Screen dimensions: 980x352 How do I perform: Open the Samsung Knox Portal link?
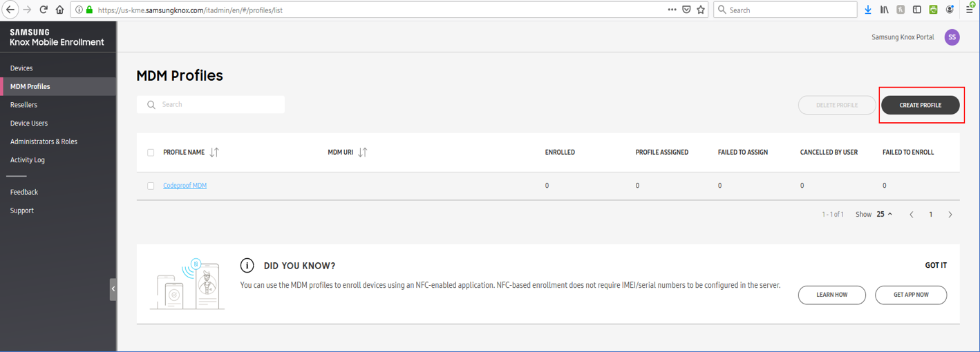903,37
